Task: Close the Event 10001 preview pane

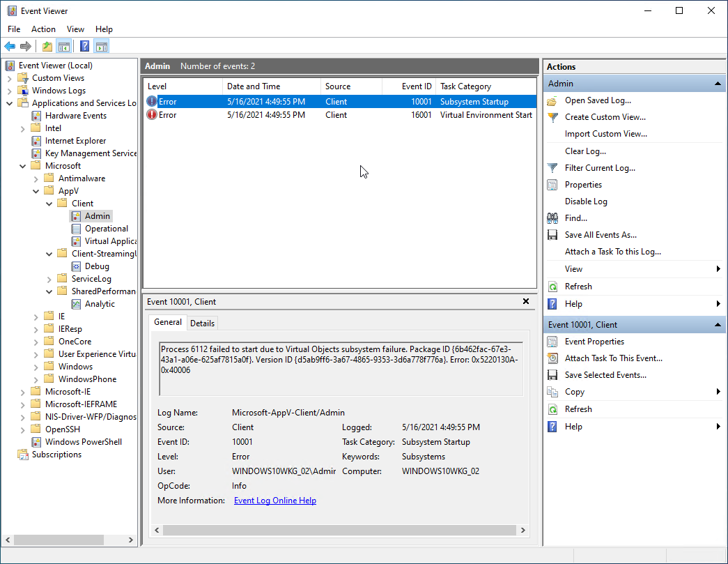Action: [x=526, y=301]
